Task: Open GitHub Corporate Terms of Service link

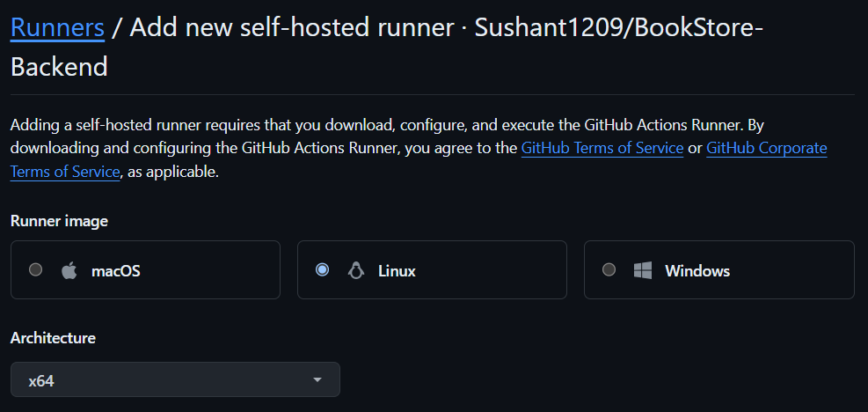Action: pyautogui.click(x=766, y=148)
